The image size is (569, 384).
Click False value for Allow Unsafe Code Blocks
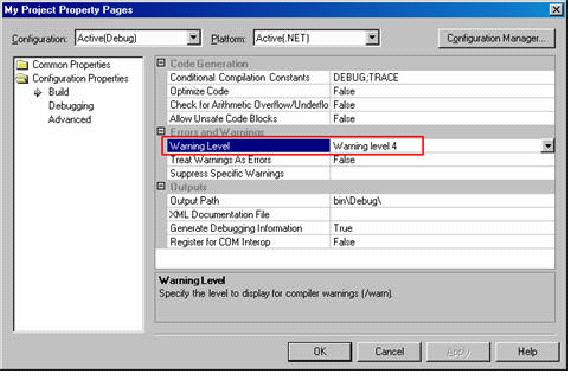click(442, 119)
